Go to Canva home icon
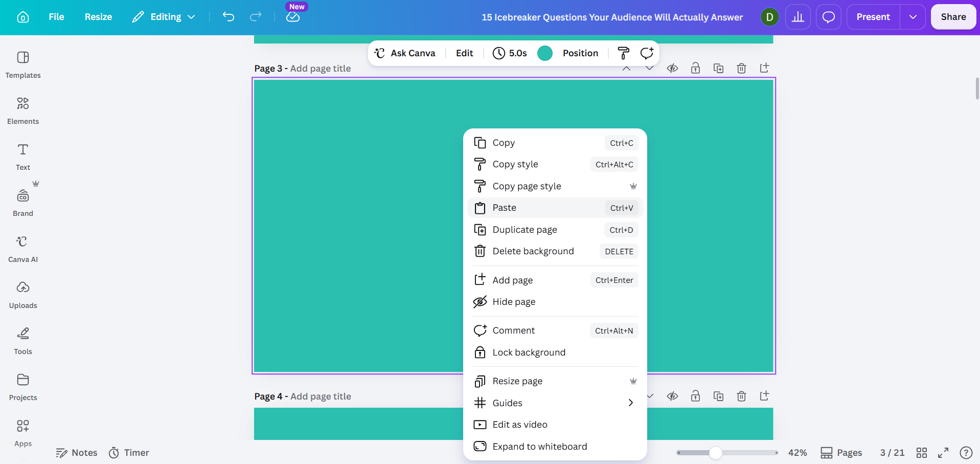This screenshot has width=980, height=464. pos(23,17)
